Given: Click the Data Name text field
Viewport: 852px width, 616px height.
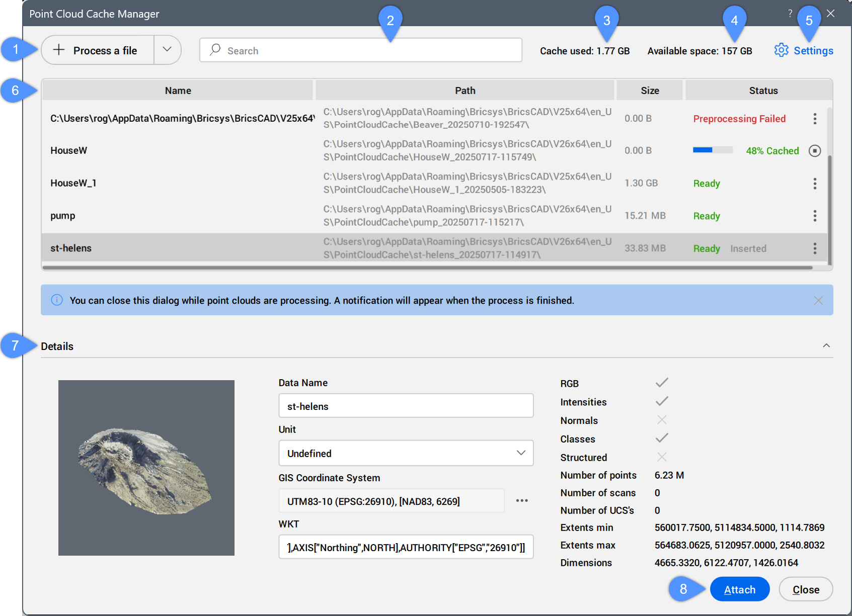Looking at the screenshot, I should (x=406, y=406).
